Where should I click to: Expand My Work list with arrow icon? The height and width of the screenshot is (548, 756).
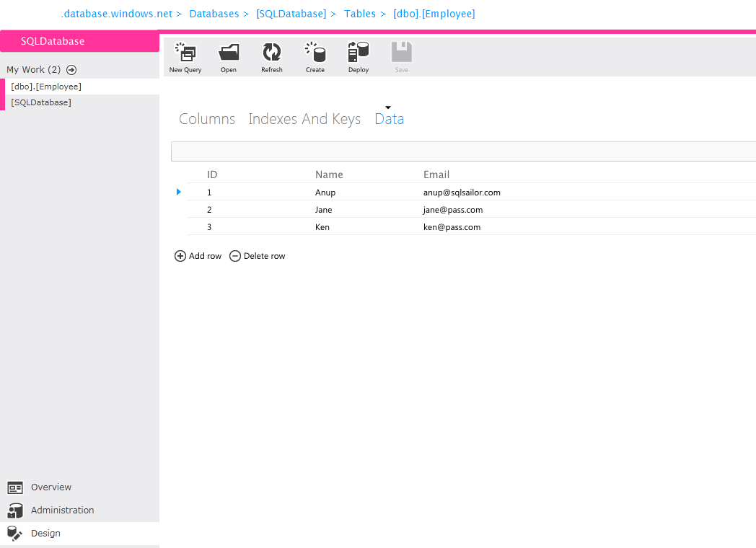tap(71, 70)
